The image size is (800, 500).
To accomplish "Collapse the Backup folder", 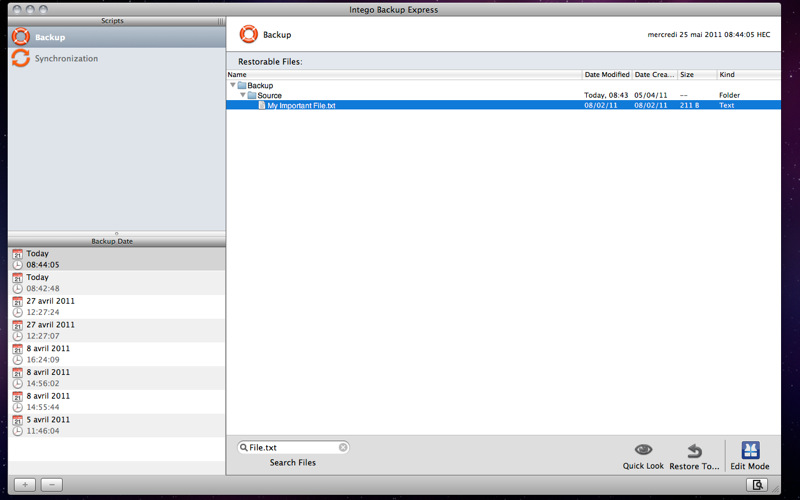I will pos(233,85).
